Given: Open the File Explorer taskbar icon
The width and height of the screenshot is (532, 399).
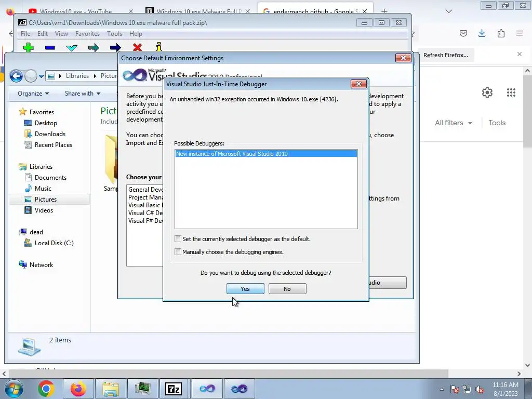Looking at the screenshot, I should [x=111, y=389].
